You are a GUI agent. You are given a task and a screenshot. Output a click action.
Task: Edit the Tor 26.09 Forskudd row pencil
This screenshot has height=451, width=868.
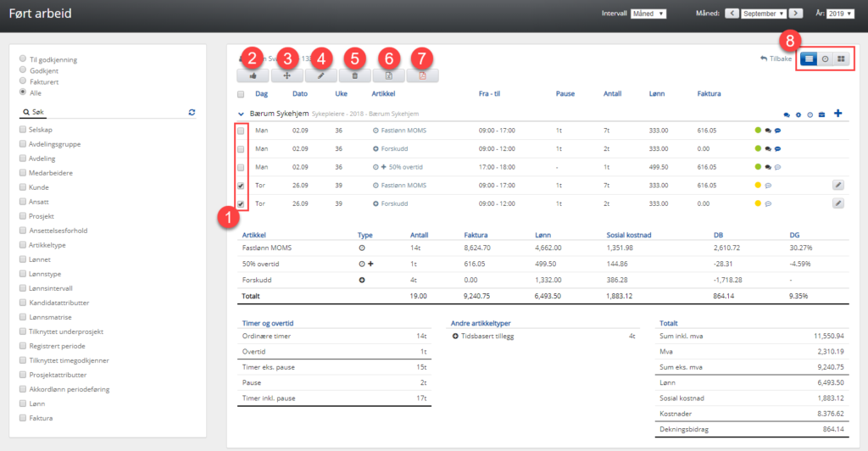(837, 203)
